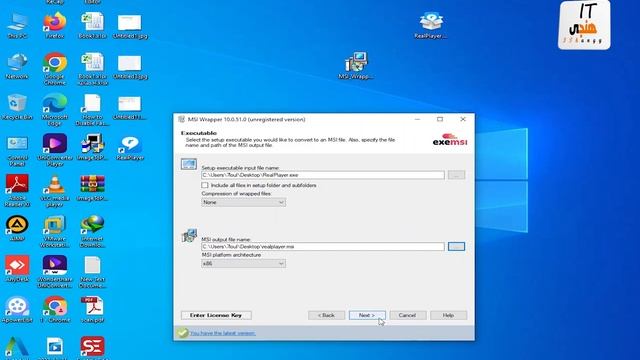Select the 'How to Disable Fas...' document shortcut

[x=92, y=109]
